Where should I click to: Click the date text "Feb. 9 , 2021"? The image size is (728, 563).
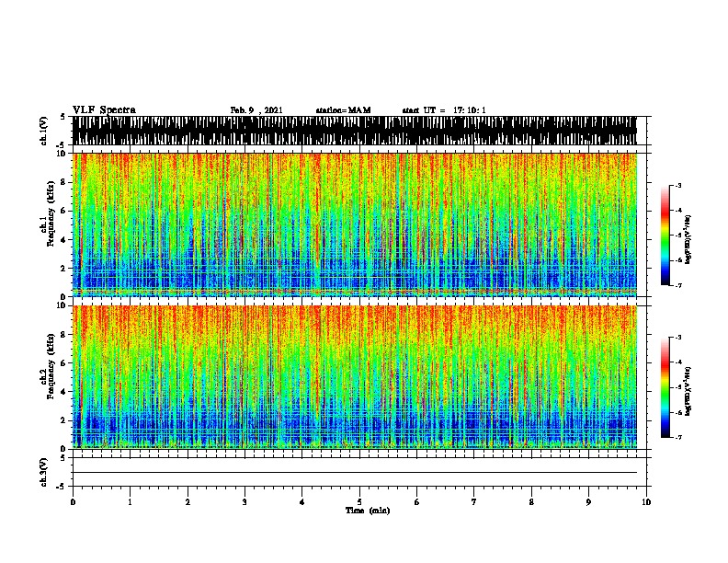tap(256, 110)
